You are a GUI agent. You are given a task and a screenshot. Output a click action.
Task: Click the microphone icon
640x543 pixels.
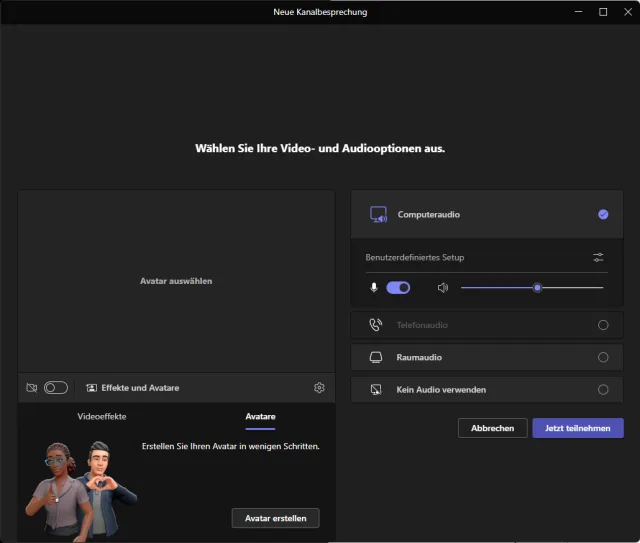(x=374, y=288)
